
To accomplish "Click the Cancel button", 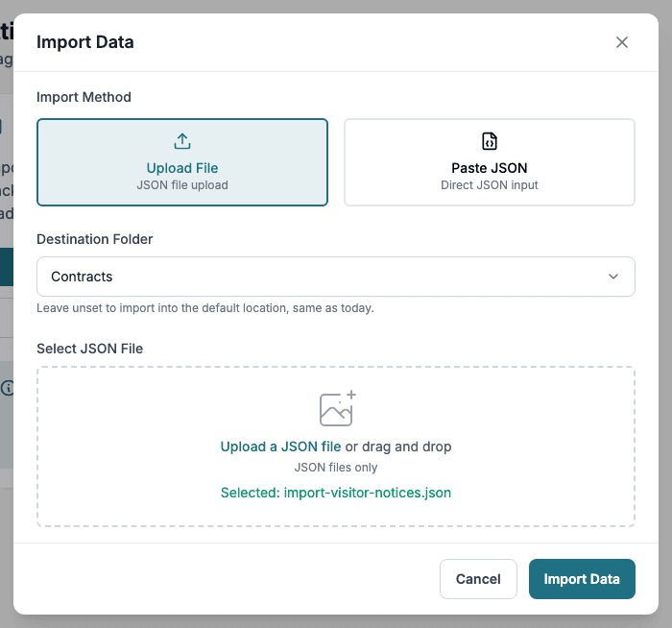I will click(x=478, y=579).
